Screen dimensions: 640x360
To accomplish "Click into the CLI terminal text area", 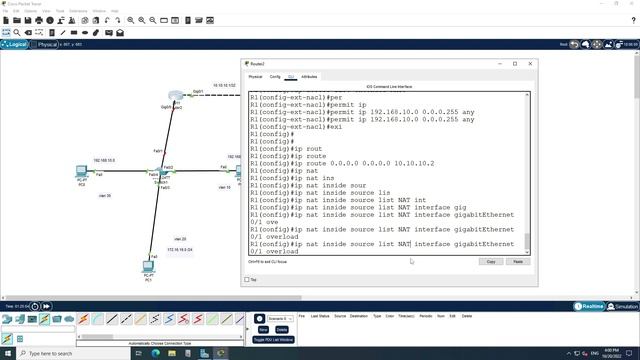I will 387,174.
